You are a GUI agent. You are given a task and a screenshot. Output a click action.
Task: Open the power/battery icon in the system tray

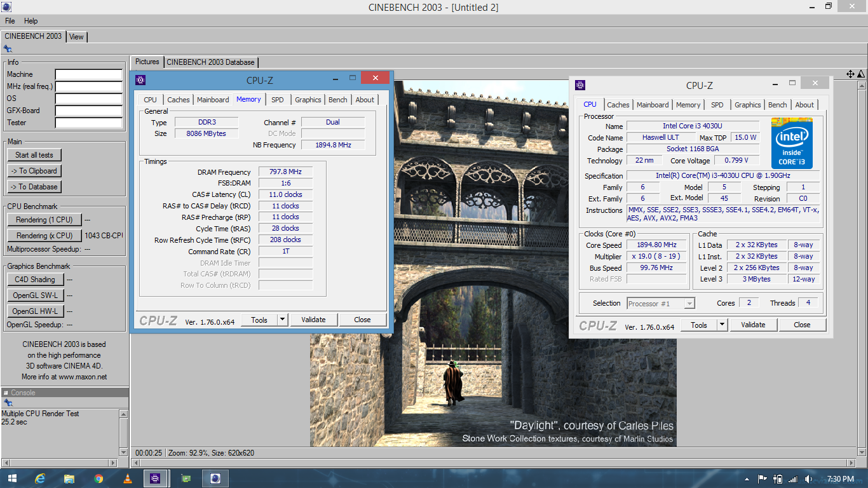[778, 479]
